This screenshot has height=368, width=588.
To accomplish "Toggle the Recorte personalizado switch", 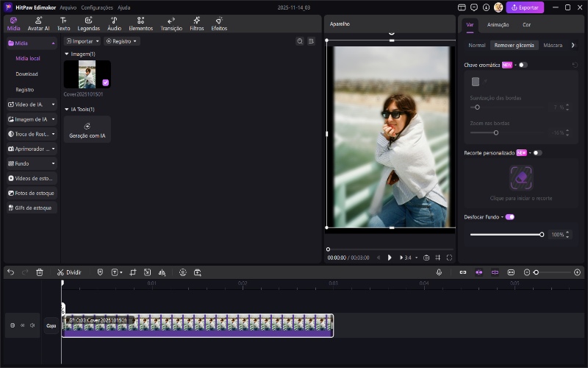I will (537, 153).
